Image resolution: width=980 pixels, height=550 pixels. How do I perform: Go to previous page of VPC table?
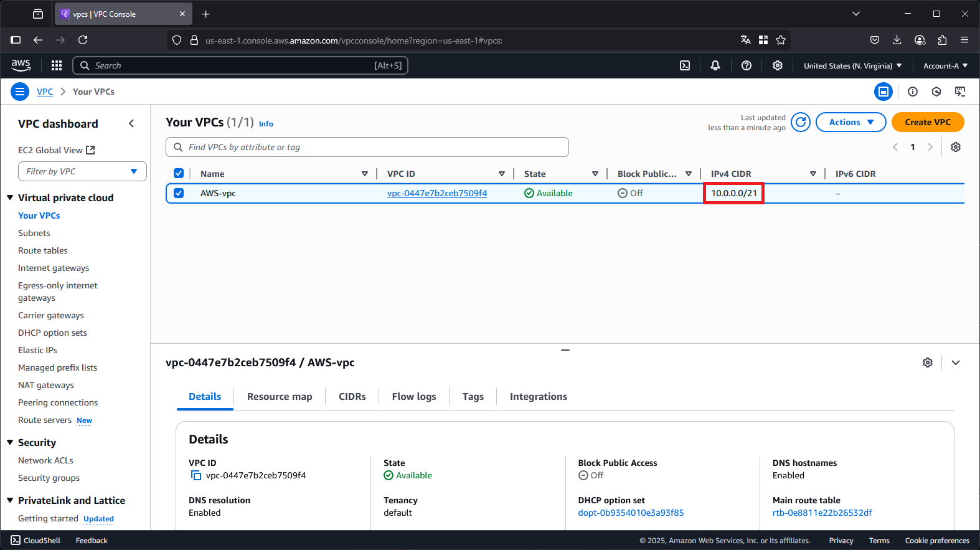tap(895, 147)
